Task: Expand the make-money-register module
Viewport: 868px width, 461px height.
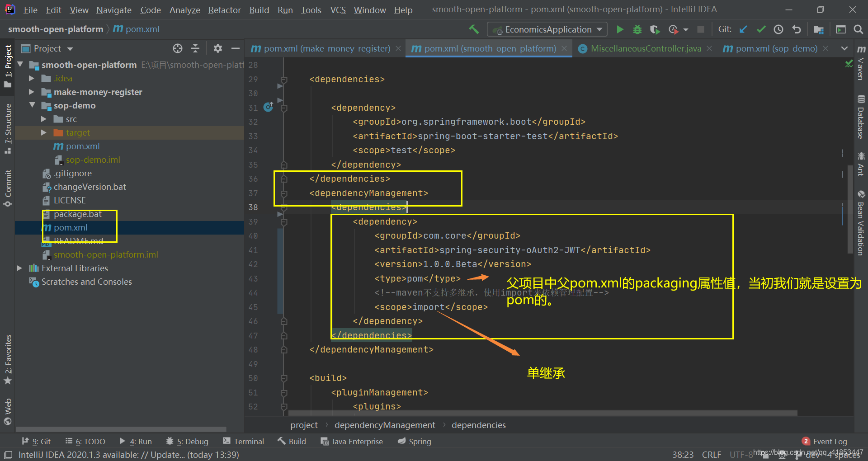Action: point(32,92)
